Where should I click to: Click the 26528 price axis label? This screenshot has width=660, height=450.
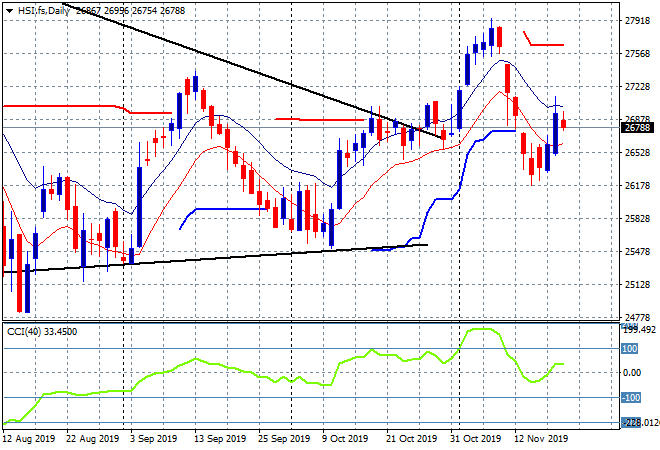[637, 152]
